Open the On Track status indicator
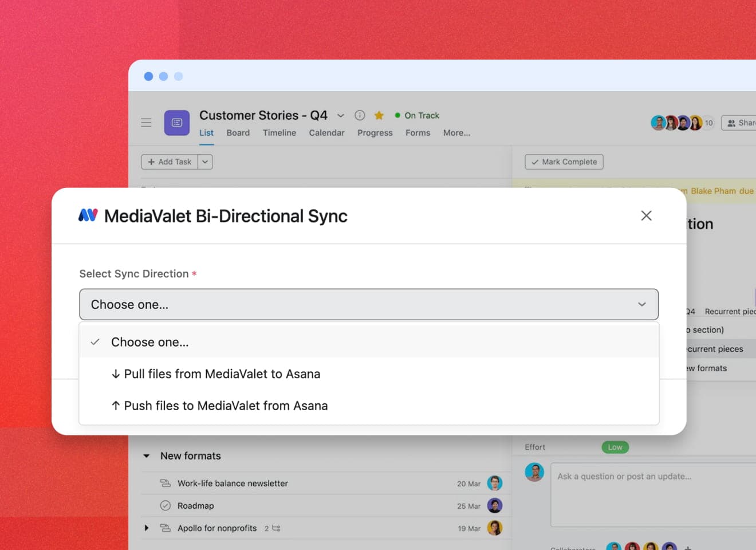The image size is (756, 550). pyautogui.click(x=417, y=116)
